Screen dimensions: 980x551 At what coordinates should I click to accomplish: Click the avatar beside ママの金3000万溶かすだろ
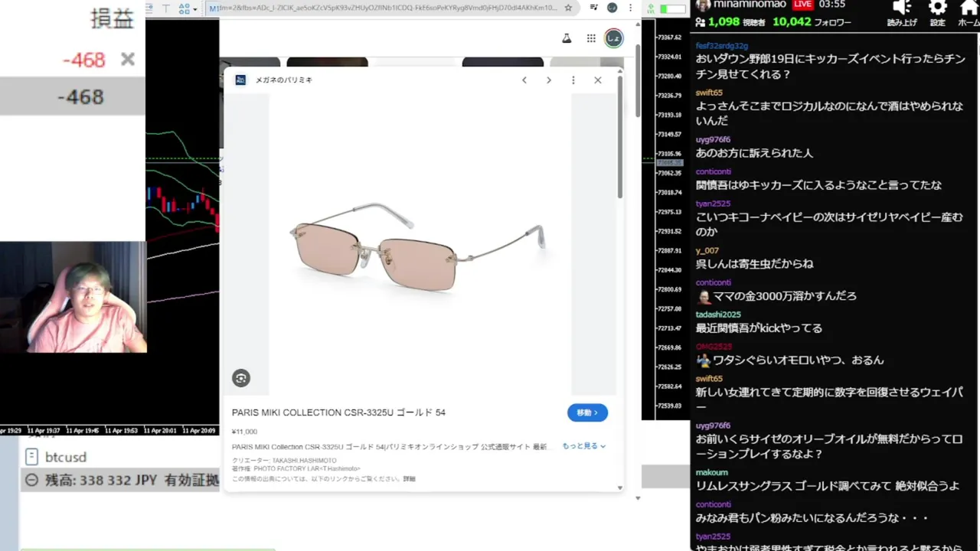[x=704, y=297]
